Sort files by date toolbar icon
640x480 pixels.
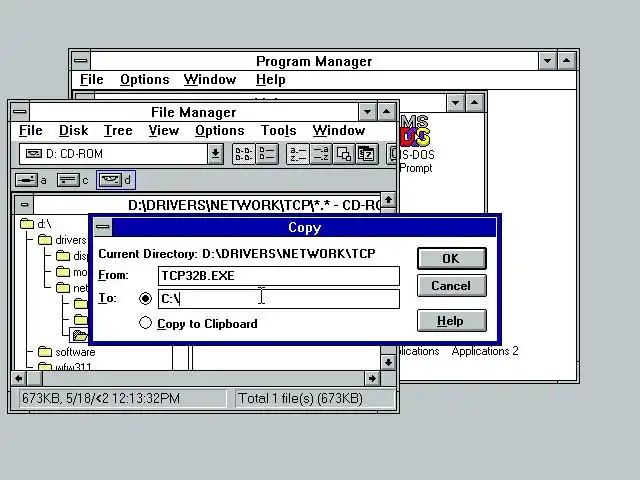(367, 154)
